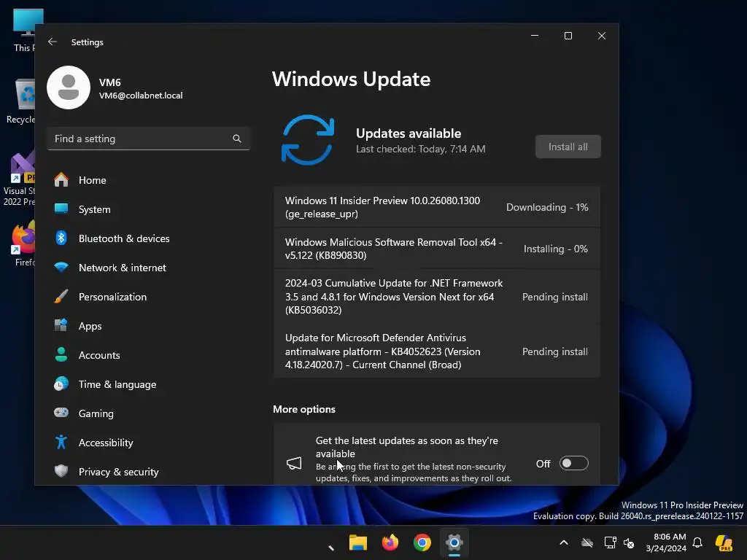Screen dimensions: 747x560
Task: Select the Firefox desktop shortcut
Action: tap(24, 244)
